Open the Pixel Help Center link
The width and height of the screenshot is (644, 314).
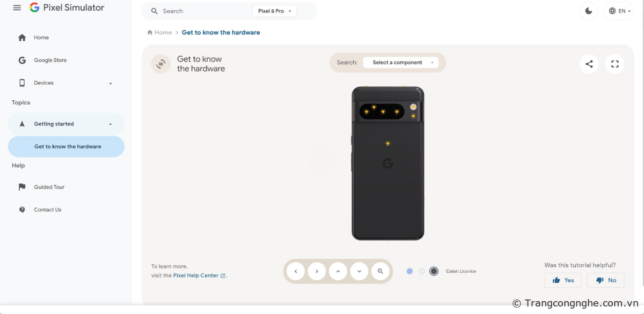196,275
